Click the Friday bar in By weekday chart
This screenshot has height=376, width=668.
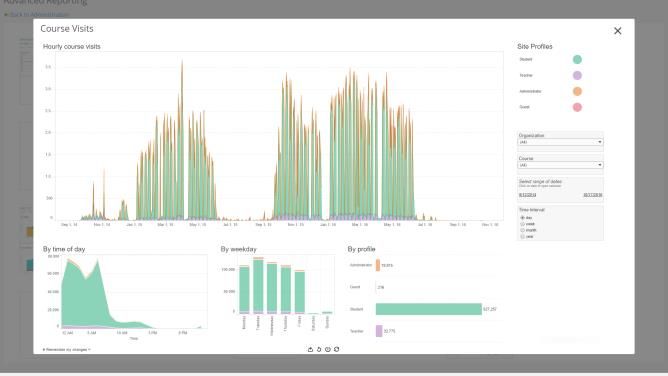pyautogui.click(x=299, y=292)
